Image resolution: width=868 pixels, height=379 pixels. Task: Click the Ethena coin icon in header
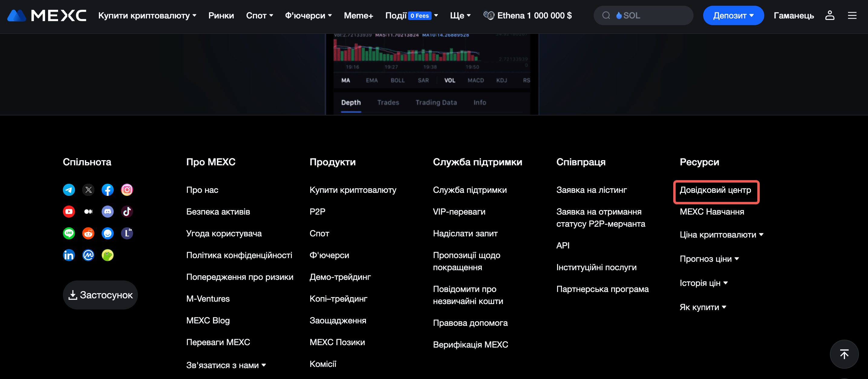click(x=488, y=15)
